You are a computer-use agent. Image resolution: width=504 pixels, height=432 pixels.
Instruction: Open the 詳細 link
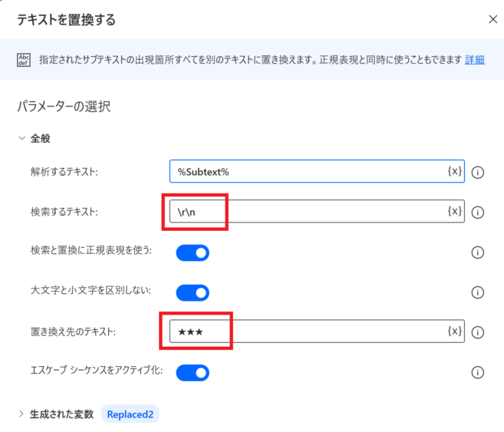point(474,60)
